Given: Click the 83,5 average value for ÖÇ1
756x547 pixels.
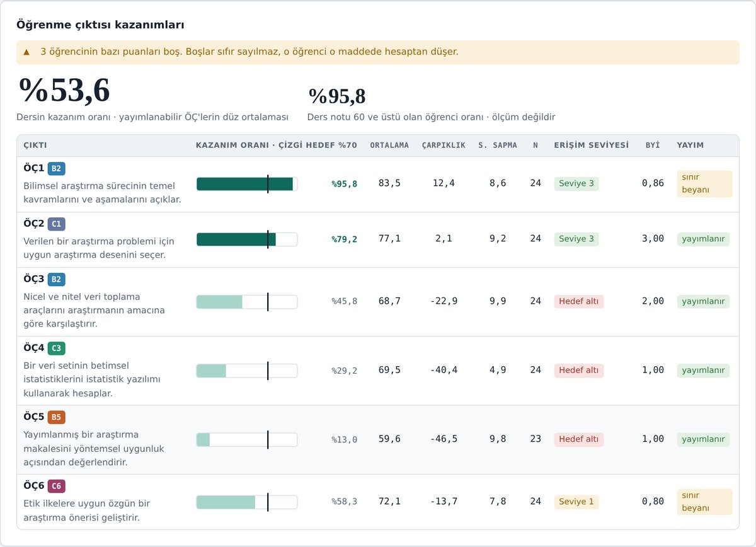Looking at the screenshot, I should click(x=389, y=184).
